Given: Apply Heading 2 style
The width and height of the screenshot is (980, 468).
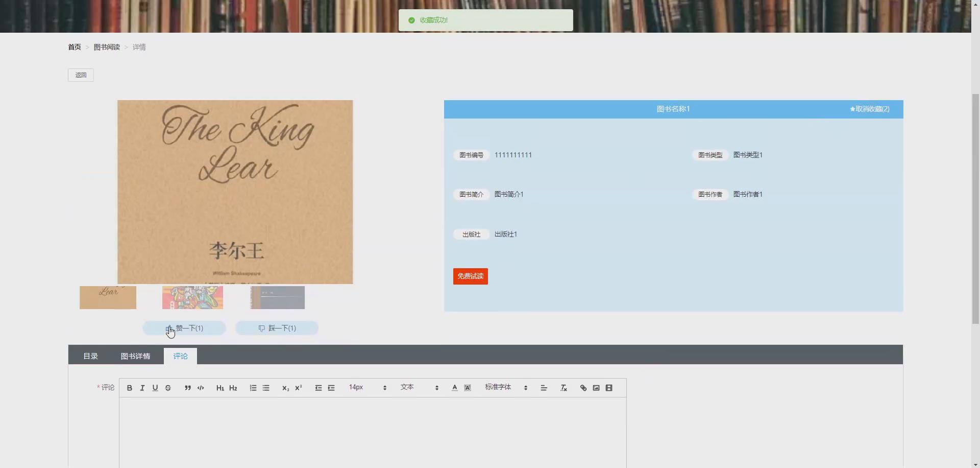Looking at the screenshot, I should [233, 388].
